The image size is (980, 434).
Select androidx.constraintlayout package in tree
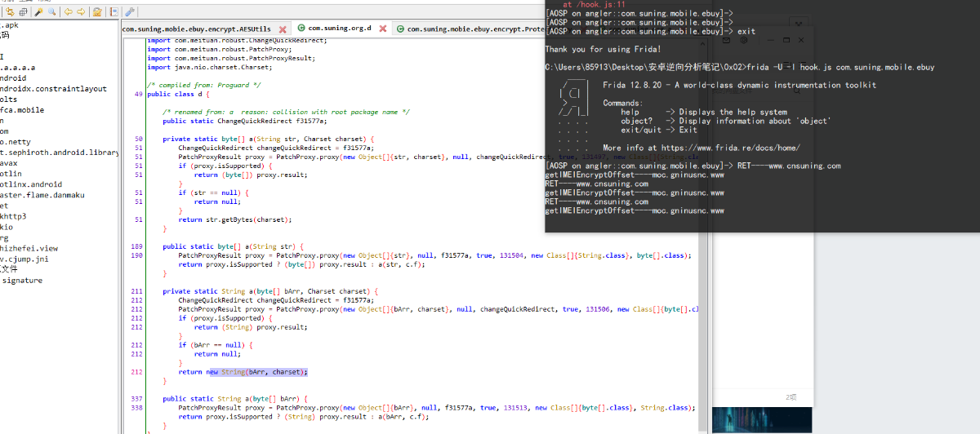tap(54, 88)
